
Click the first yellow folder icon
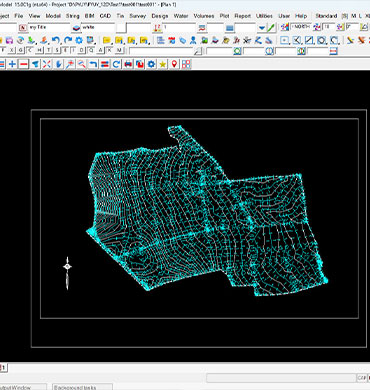pos(107,40)
